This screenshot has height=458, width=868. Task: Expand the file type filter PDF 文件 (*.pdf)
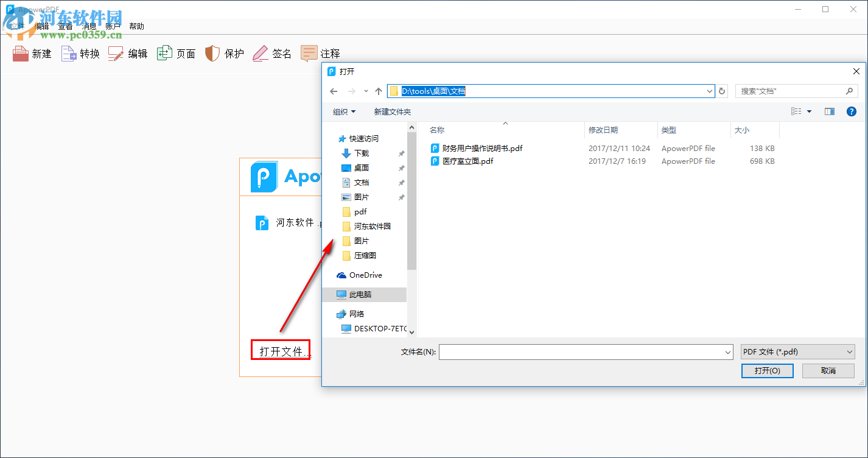(x=850, y=351)
